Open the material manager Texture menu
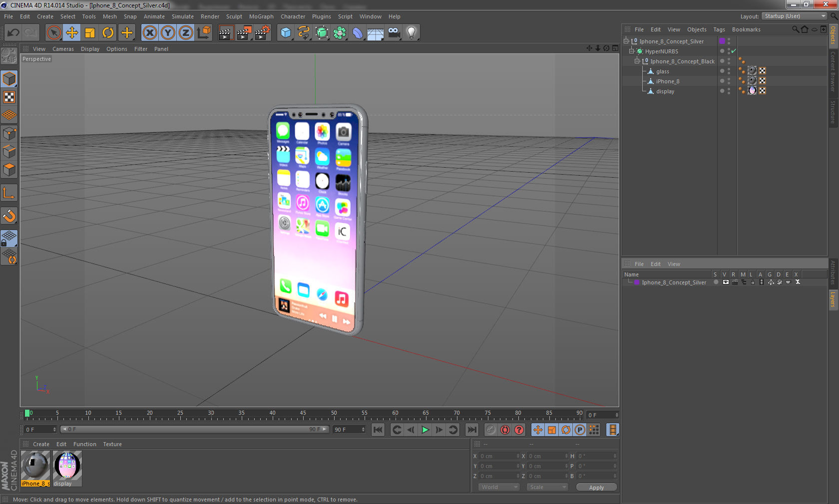The image size is (839, 504). 112,444
